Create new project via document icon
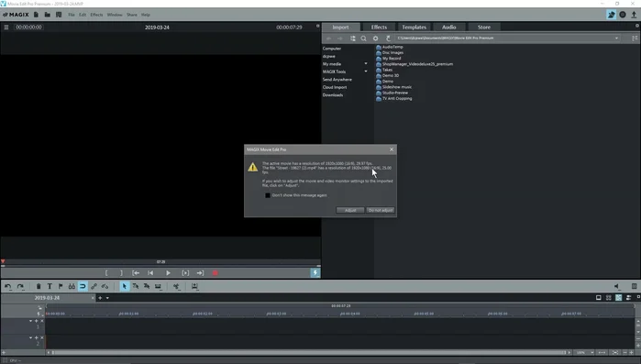641x364 pixels. click(x=37, y=15)
